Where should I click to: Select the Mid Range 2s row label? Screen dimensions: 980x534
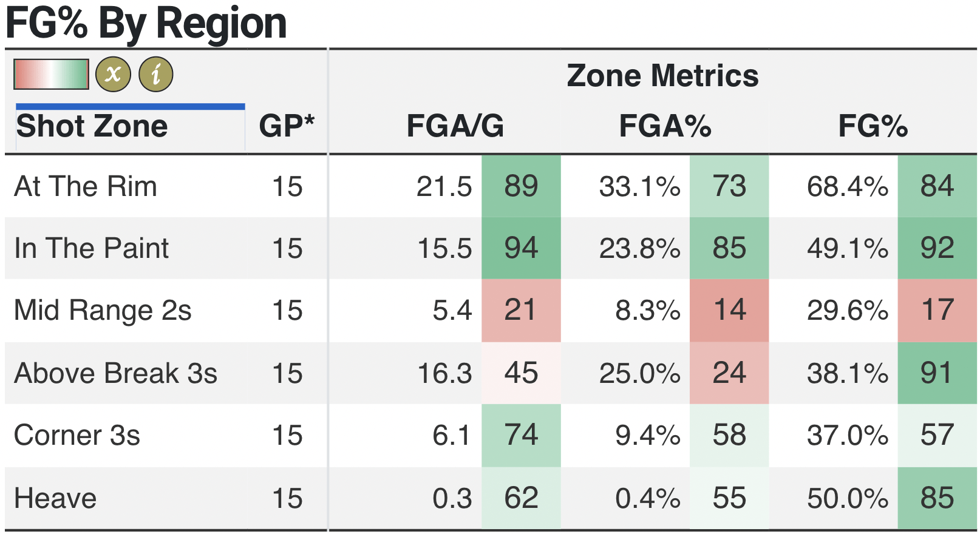click(x=103, y=310)
